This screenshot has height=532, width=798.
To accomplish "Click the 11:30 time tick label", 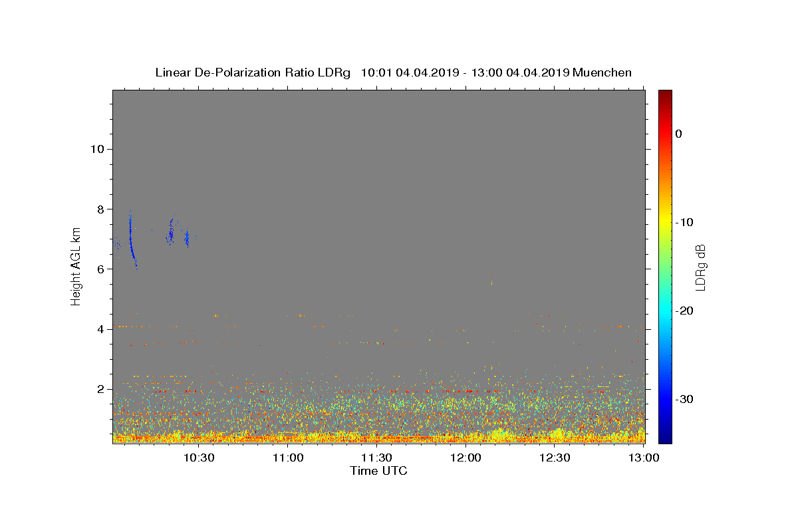I will pyautogui.click(x=377, y=458).
